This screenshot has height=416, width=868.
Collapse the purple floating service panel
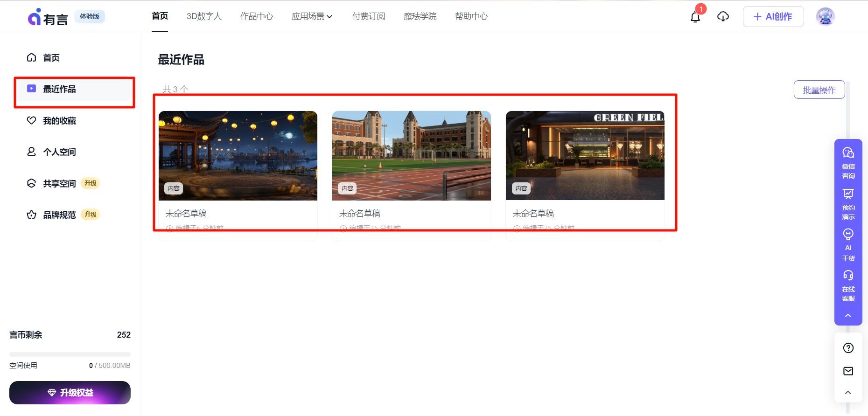[848, 316]
